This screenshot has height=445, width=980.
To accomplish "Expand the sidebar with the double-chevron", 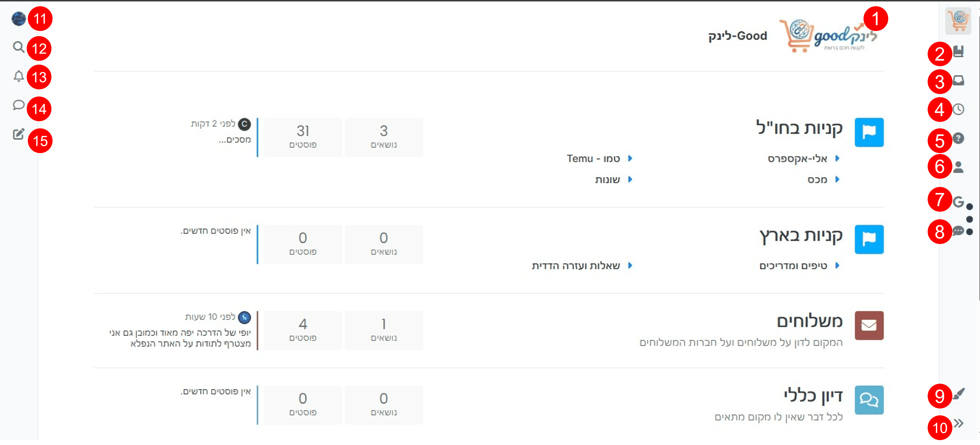I will pyautogui.click(x=958, y=423).
